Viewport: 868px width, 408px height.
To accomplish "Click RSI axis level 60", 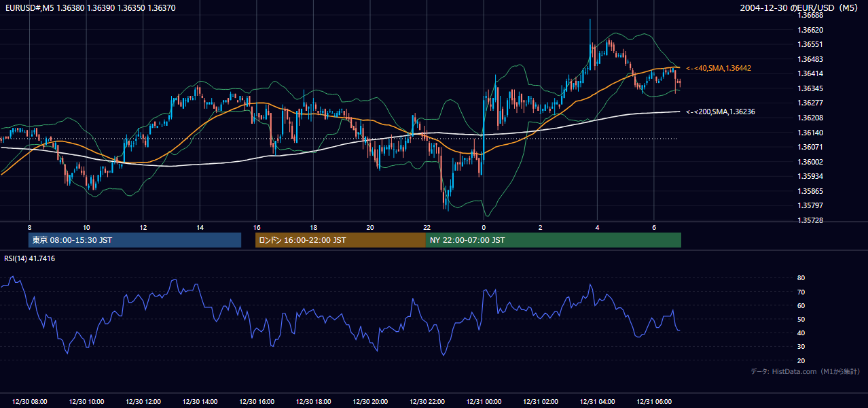I will point(801,305).
